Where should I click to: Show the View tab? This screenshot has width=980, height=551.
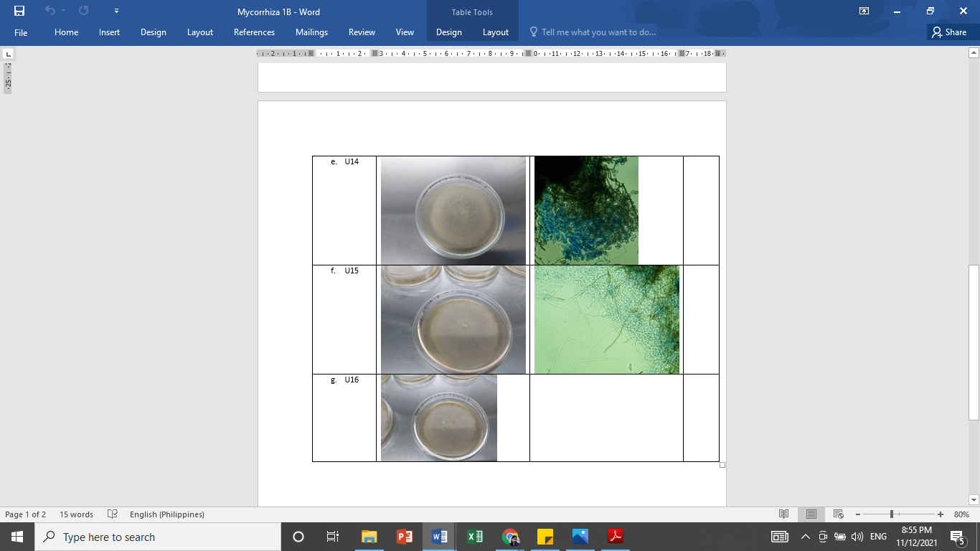coord(405,32)
